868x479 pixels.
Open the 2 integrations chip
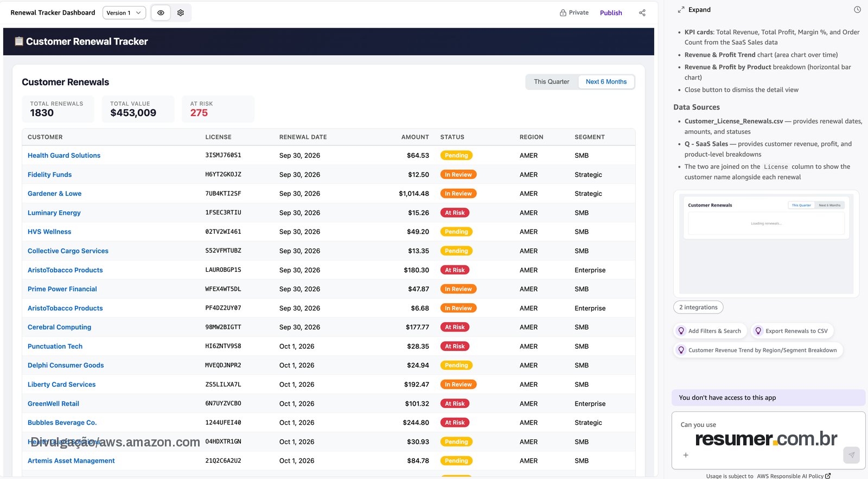click(x=698, y=307)
